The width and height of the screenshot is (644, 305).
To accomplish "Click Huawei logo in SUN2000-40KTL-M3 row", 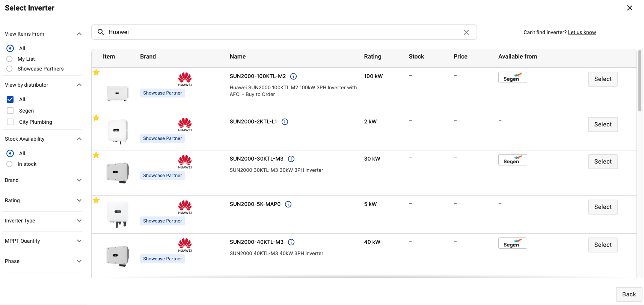I will (185, 245).
